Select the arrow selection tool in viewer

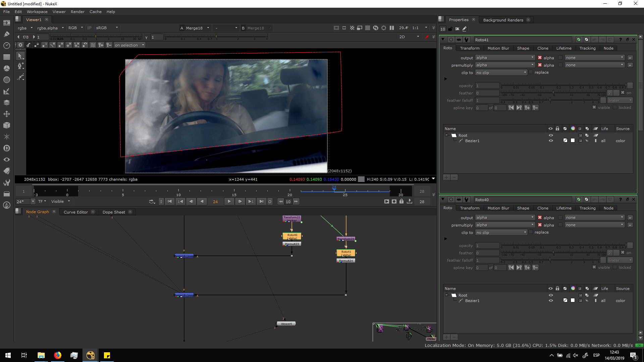click(20, 56)
